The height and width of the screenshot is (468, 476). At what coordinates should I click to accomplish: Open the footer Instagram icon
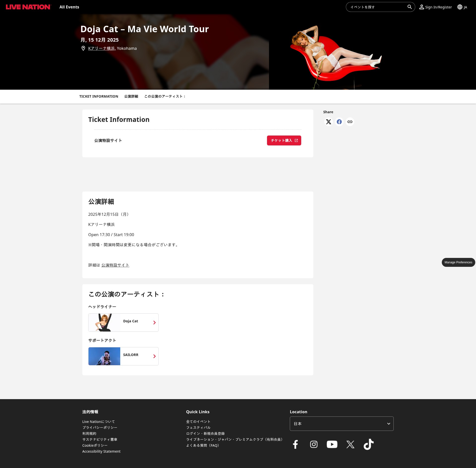coord(314,444)
